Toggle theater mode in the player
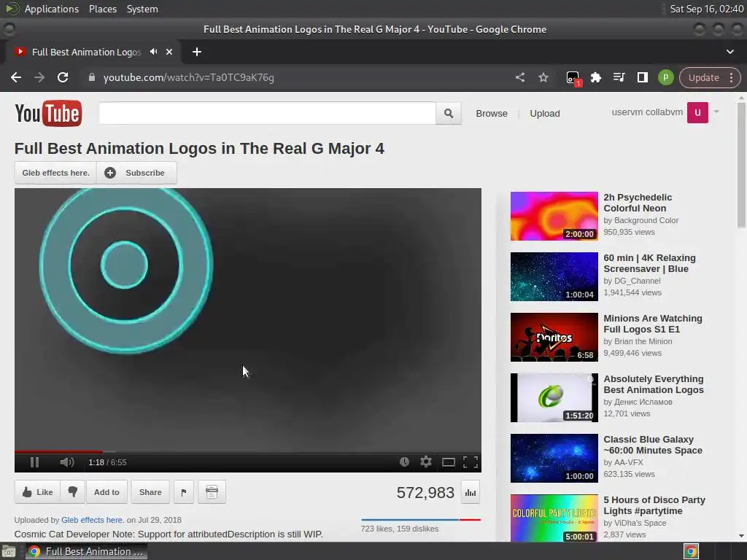Image resolution: width=747 pixels, height=560 pixels. coord(449,462)
